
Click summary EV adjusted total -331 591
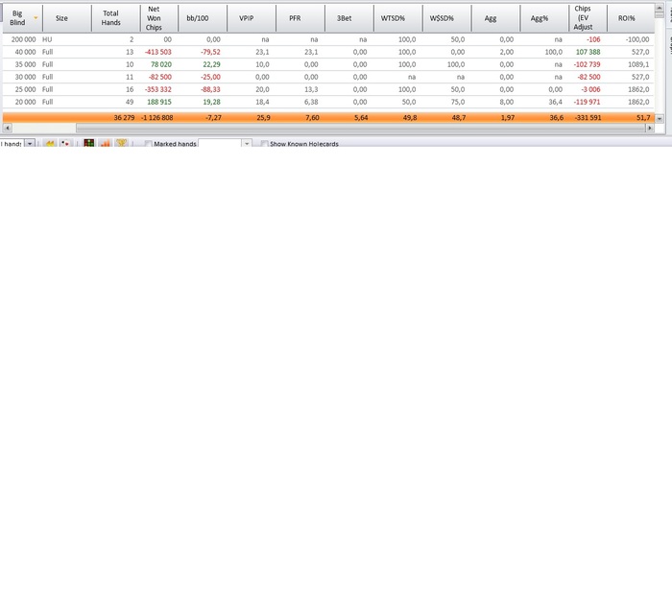coord(588,117)
